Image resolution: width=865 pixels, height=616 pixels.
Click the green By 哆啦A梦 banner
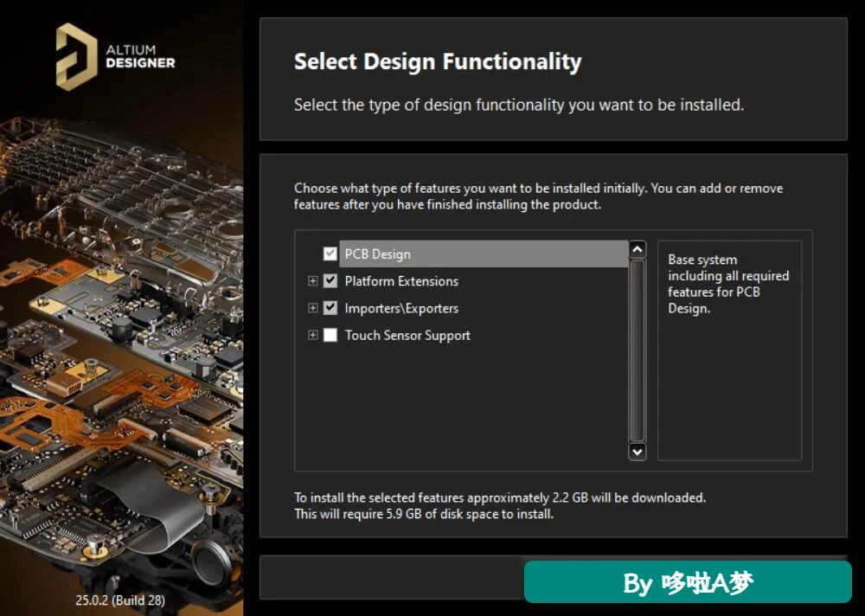click(x=688, y=582)
